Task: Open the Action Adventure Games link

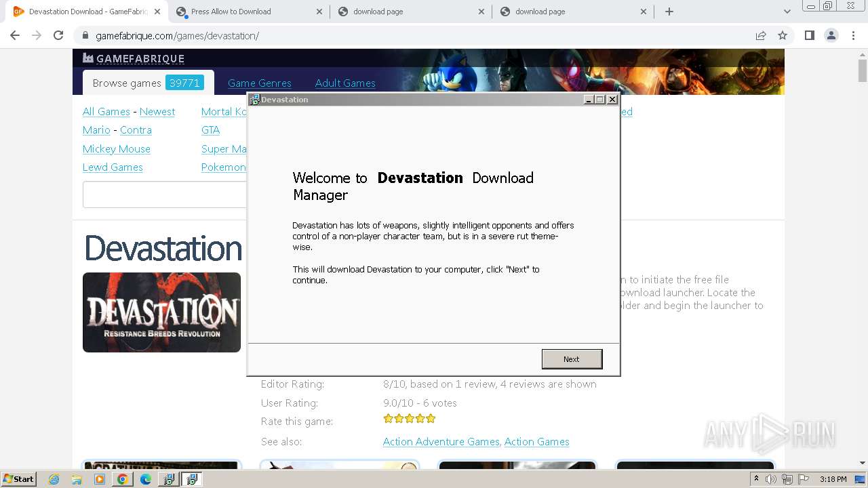Action: [x=441, y=442]
